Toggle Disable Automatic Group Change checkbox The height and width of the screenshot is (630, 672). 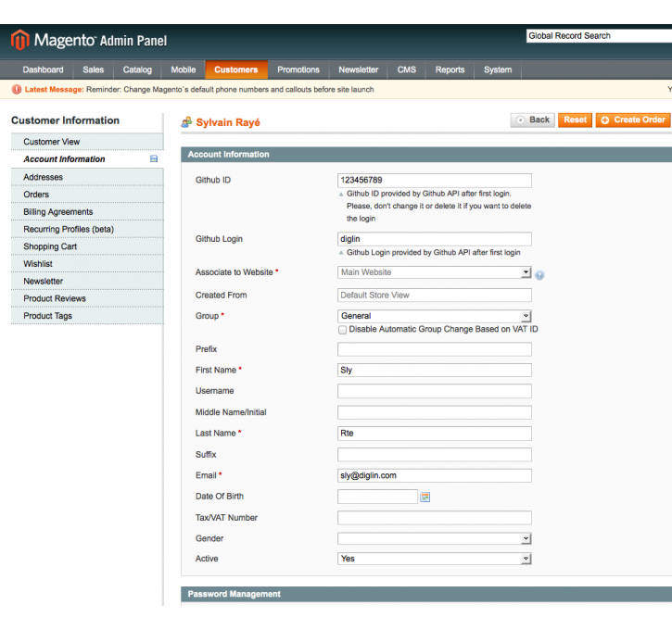click(x=342, y=330)
